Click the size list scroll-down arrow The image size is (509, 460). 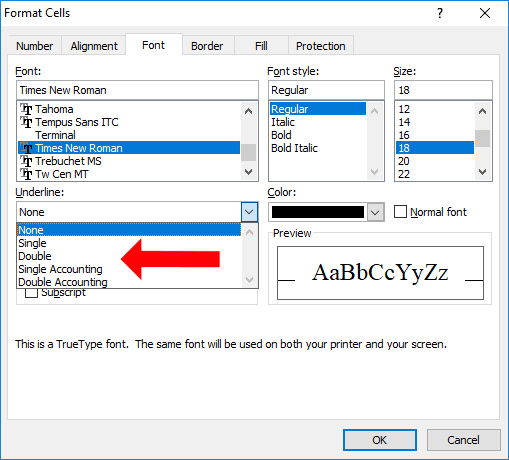(x=482, y=172)
